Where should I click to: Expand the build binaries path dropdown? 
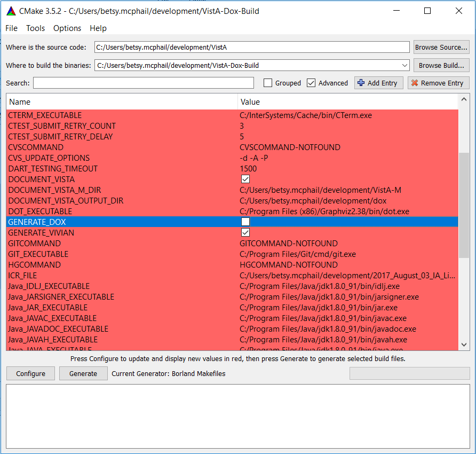point(404,65)
